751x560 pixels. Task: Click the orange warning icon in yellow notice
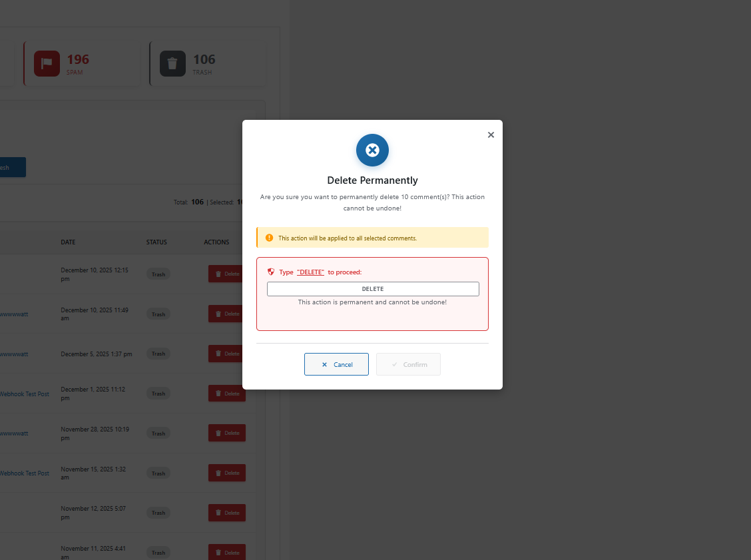[269, 238]
